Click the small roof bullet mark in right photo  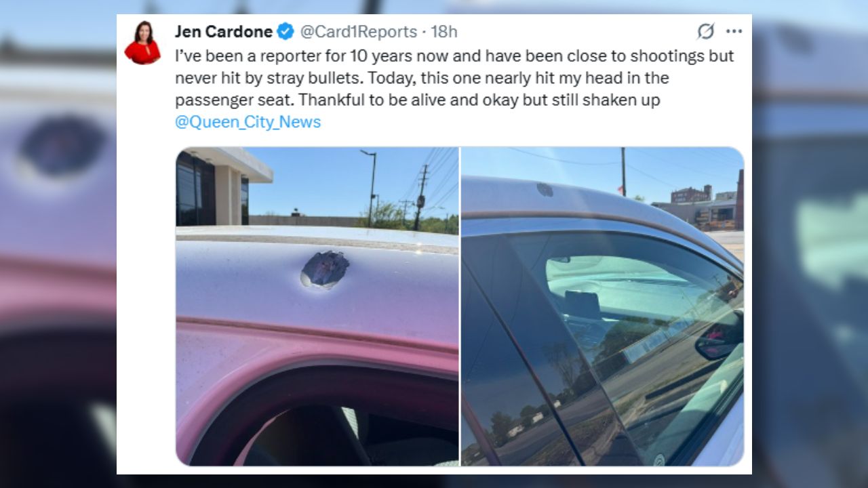coord(545,189)
